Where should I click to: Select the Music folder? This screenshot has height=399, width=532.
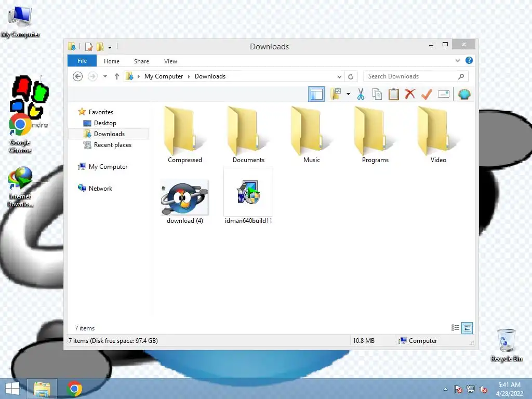tap(312, 135)
